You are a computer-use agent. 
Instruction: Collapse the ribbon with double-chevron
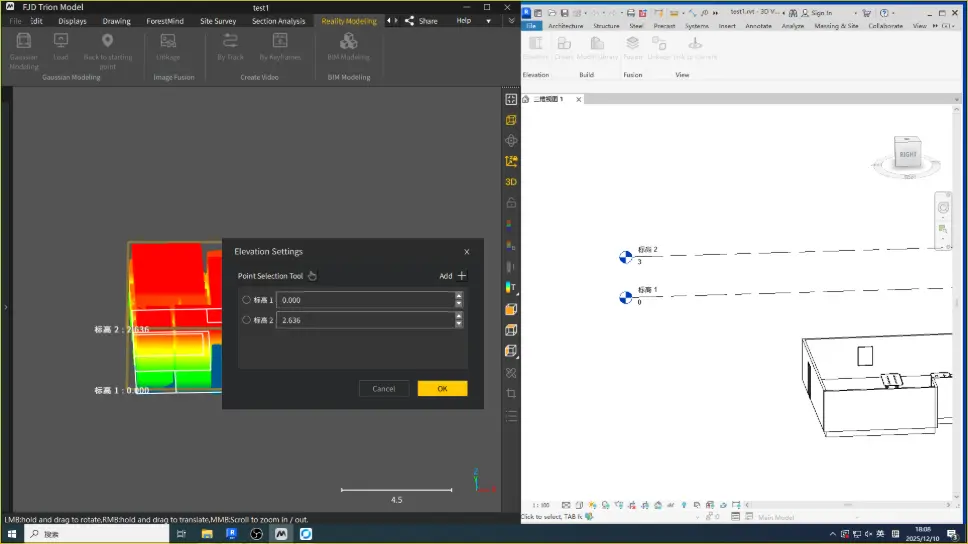(x=510, y=21)
